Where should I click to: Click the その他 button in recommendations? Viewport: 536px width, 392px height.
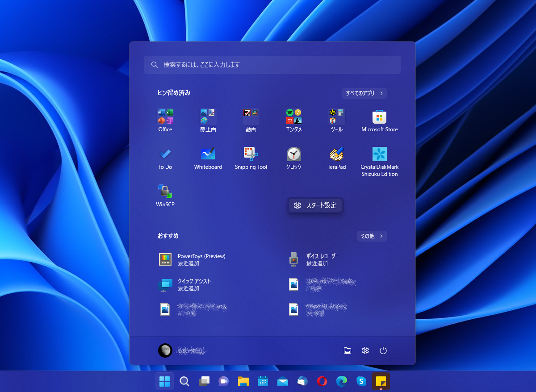[x=372, y=236]
